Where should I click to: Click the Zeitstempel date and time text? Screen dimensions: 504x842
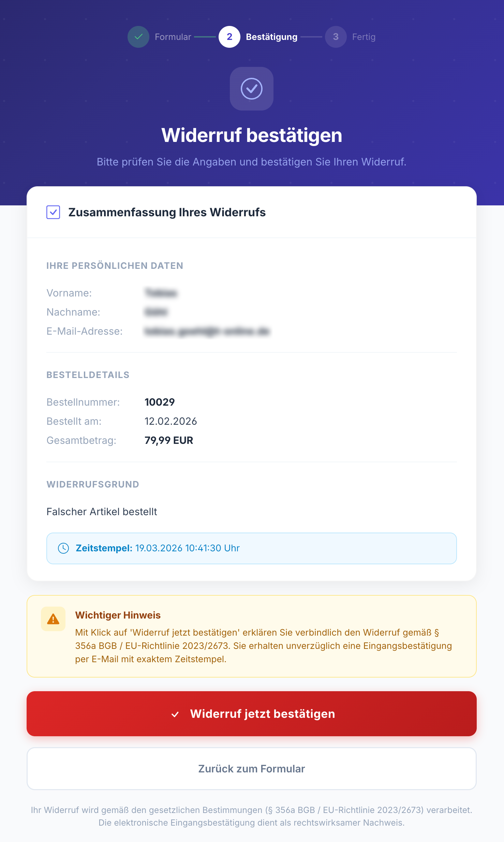(187, 548)
